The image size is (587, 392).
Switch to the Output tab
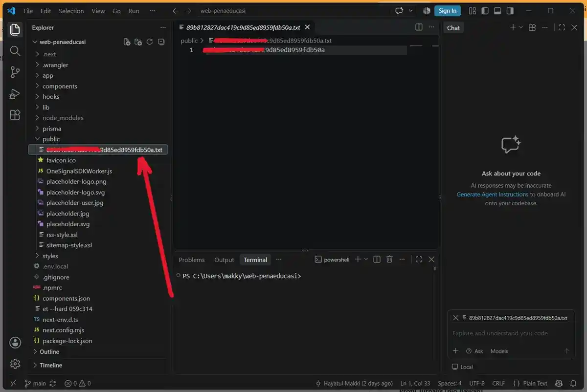pyautogui.click(x=224, y=260)
